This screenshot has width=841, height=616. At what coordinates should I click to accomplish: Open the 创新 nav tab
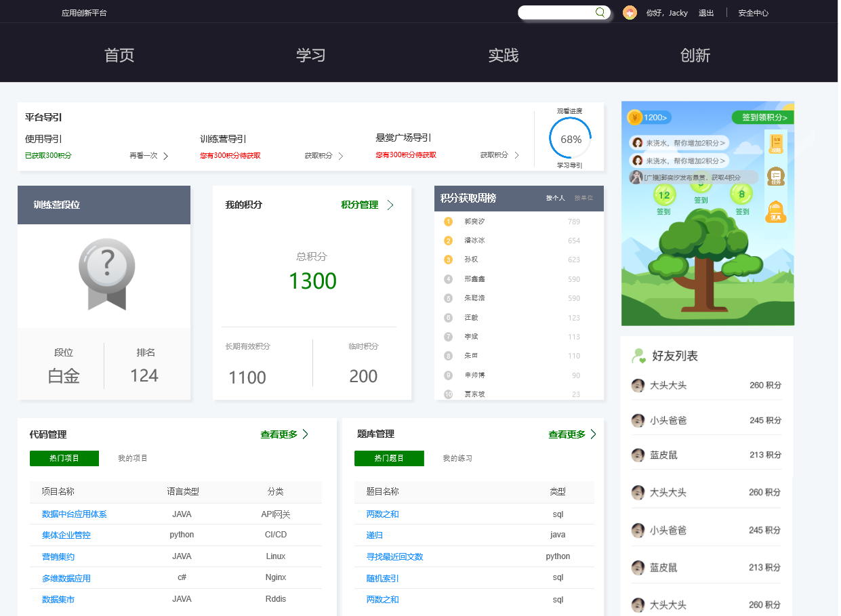point(695,56)
